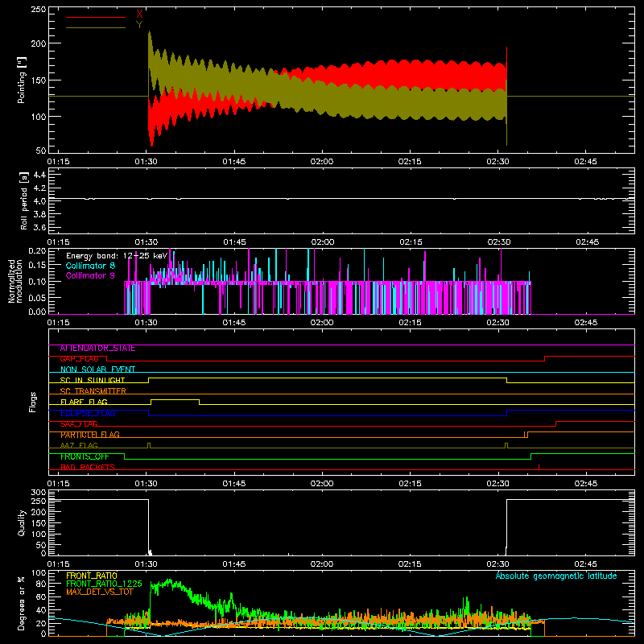
Task: Click the 150 tick label on Pointing axis
Action: [38, 80]
